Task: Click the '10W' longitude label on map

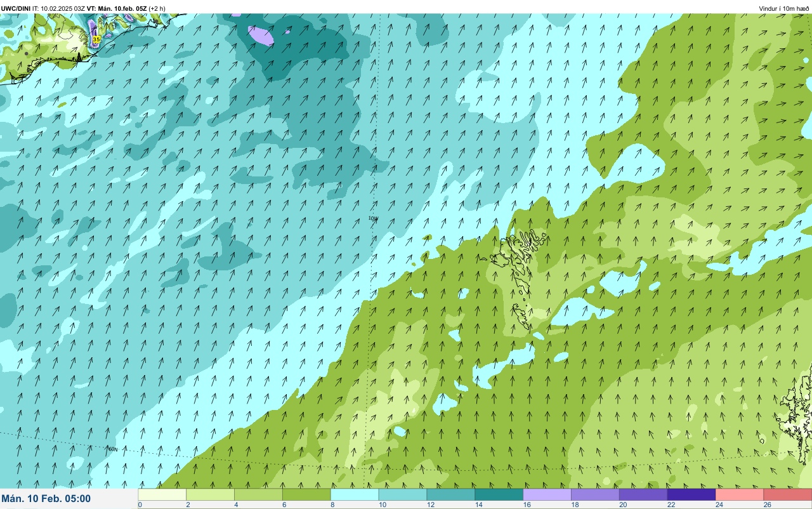Action: 373,218
